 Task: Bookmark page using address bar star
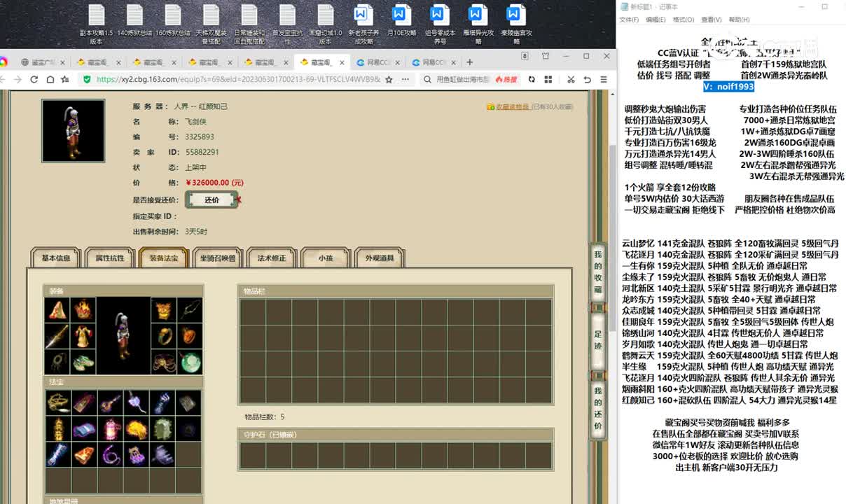point(389,80)
